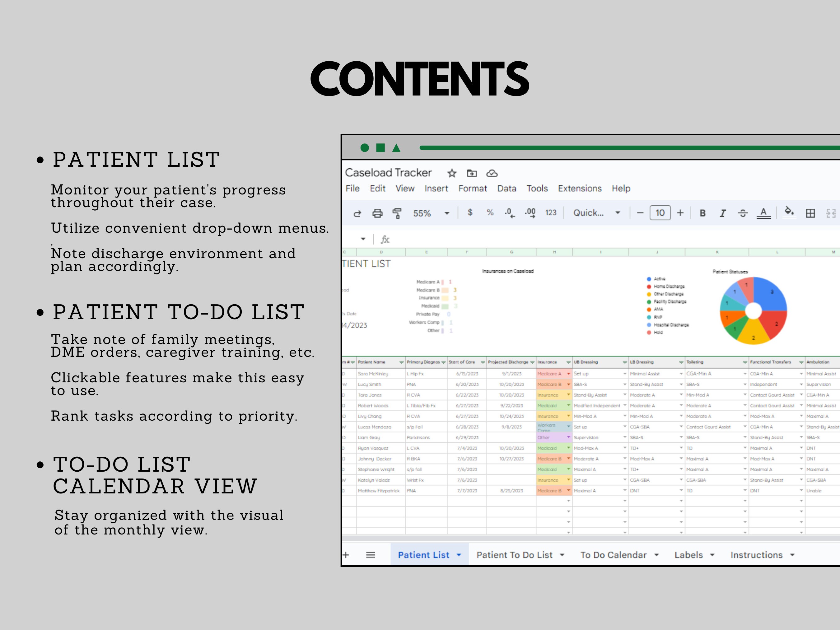Open the text color picker

click(763, 213)
